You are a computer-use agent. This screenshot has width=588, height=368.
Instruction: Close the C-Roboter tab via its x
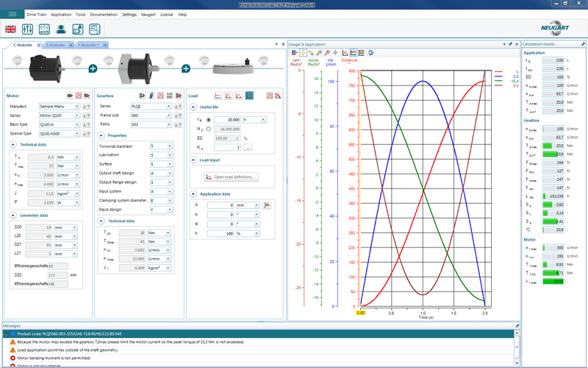point(39,45)
